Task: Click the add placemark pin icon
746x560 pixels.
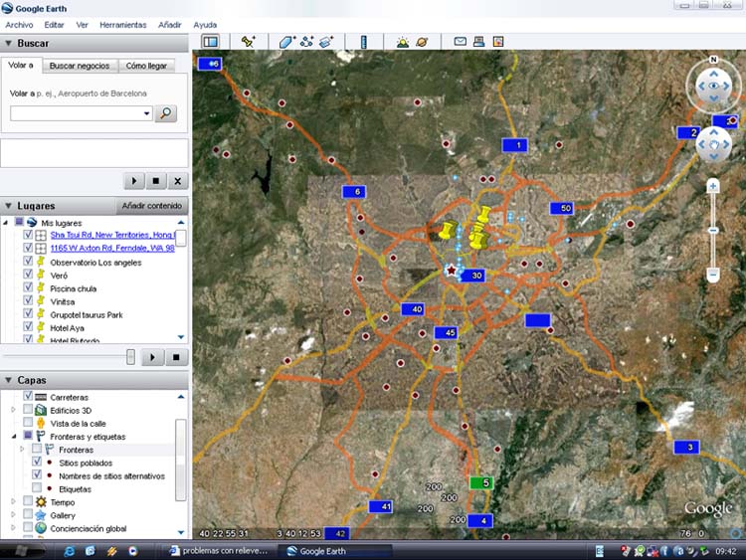Action: click(x=249, y=42)
